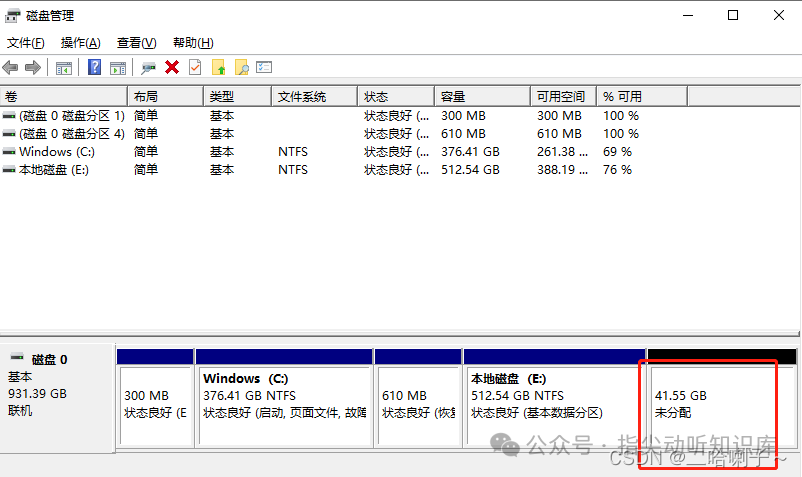The width and height of the screenshot is (802, 477).
Task: Select the (磁盘 0 磁盘分区 4) volume row
Action: tap(344, 134)
